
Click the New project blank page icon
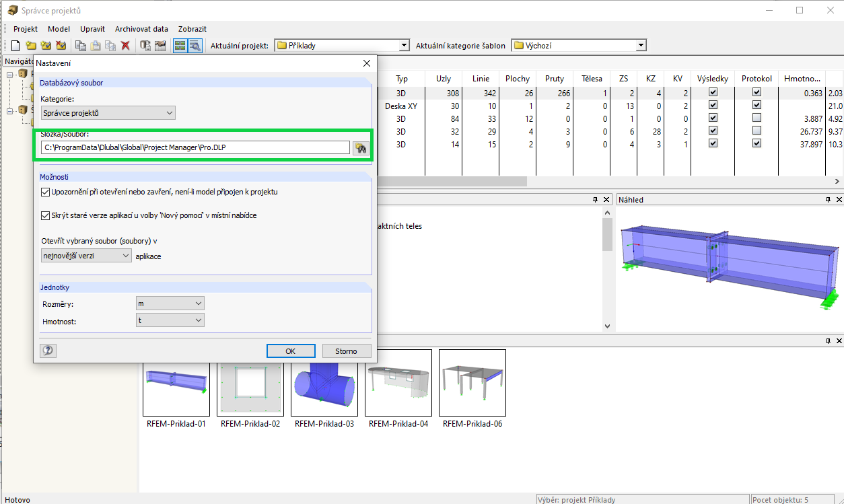tap(15, 46)
